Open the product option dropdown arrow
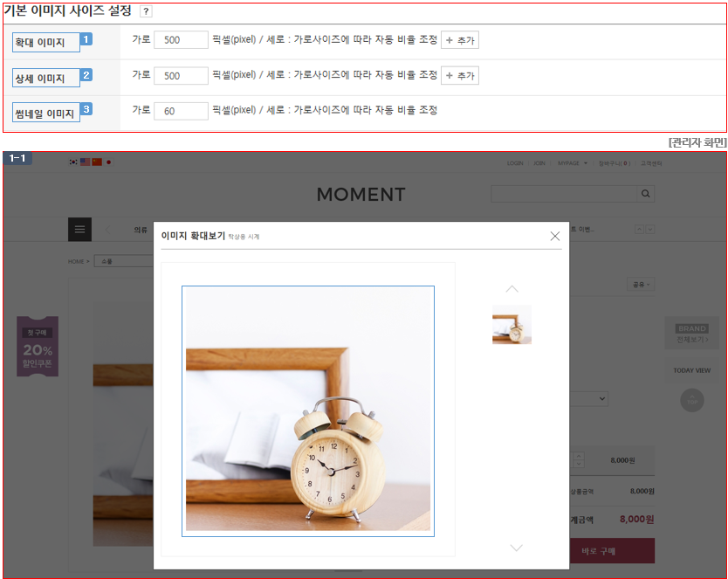The width and height of the screenshot is (728, 579). (x=602, y=399)
